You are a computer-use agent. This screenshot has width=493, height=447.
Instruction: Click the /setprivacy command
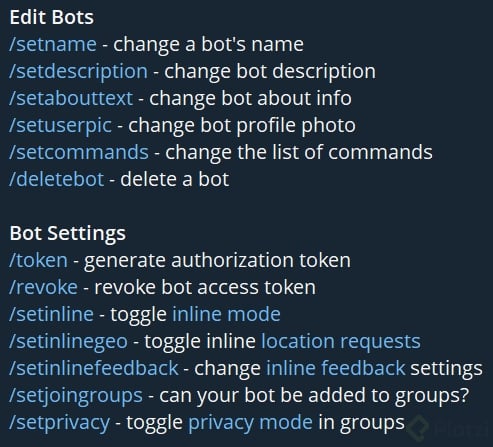point(59,423)
